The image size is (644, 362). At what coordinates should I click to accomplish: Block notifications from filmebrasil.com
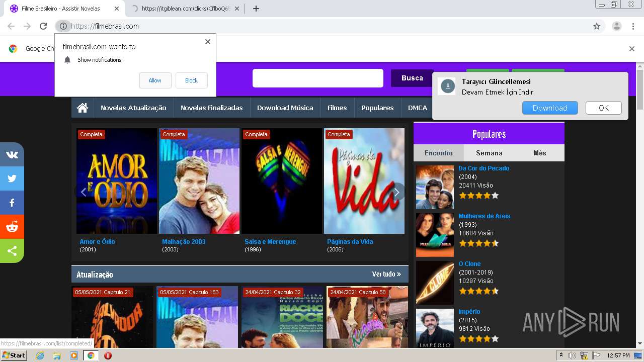coord(191,80)
